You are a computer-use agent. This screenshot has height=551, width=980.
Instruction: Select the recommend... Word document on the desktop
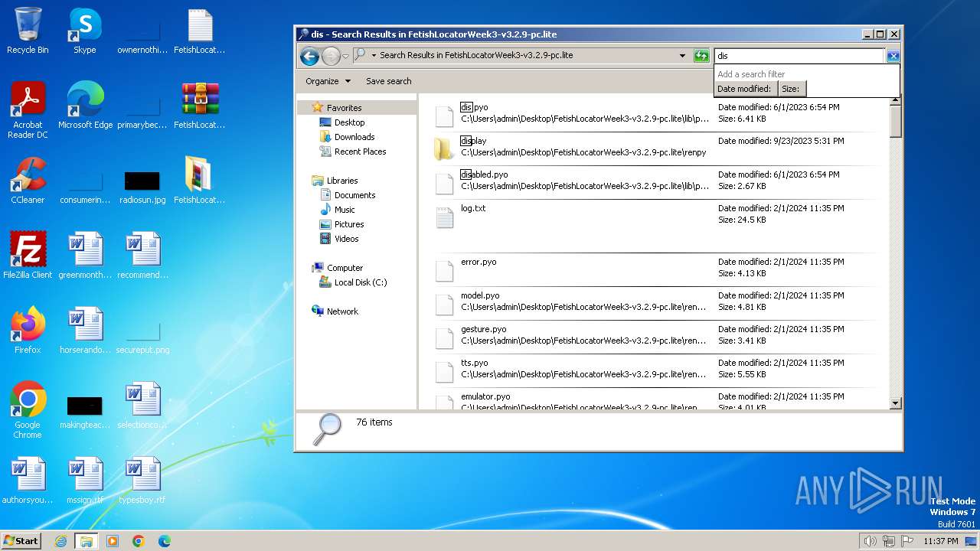[x=142, y=256]
